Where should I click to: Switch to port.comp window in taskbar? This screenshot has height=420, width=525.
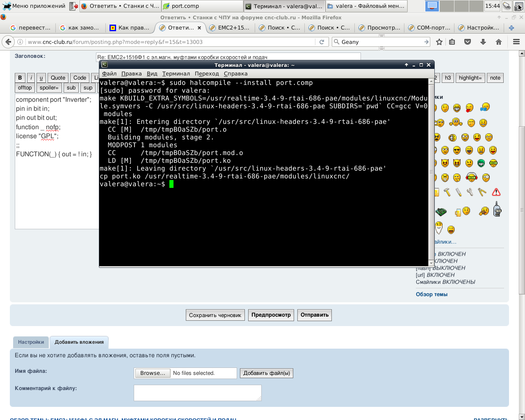click(x=202, y=6)
